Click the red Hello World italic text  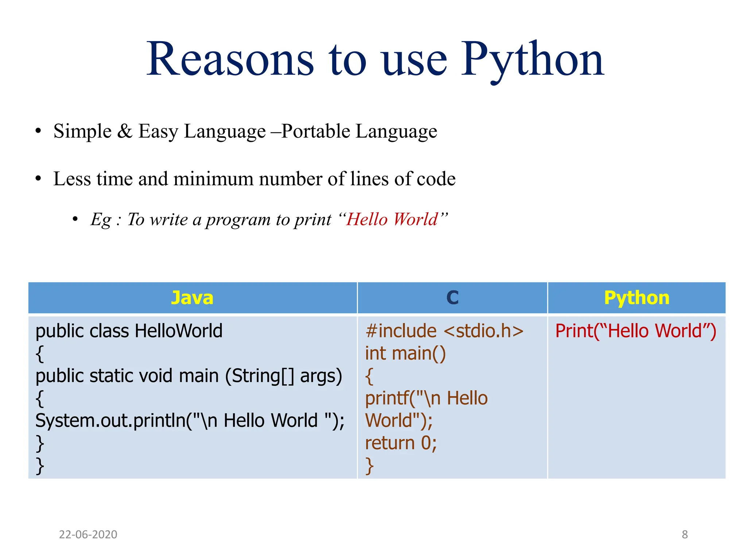392,219
